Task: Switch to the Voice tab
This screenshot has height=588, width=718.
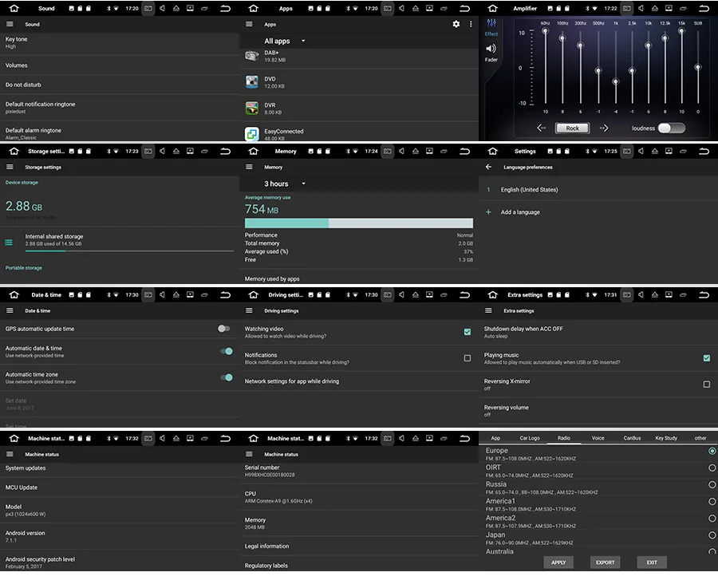Action: (598, 438)
